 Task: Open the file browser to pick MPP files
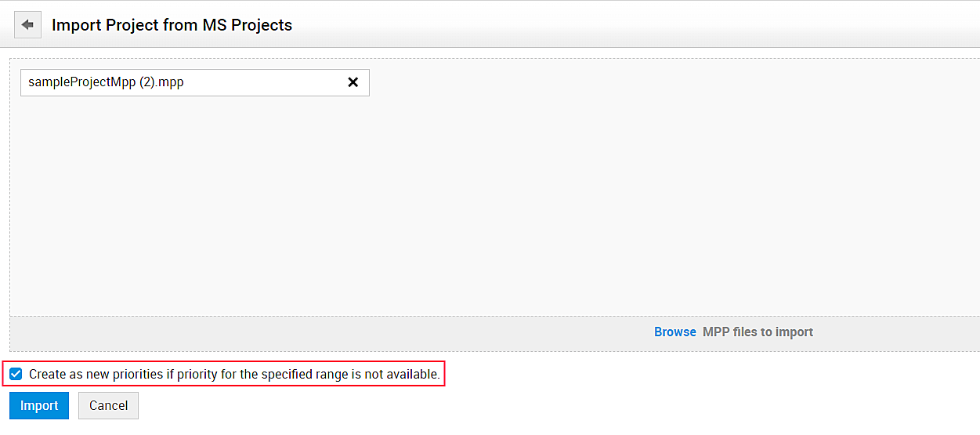(674, 332)
